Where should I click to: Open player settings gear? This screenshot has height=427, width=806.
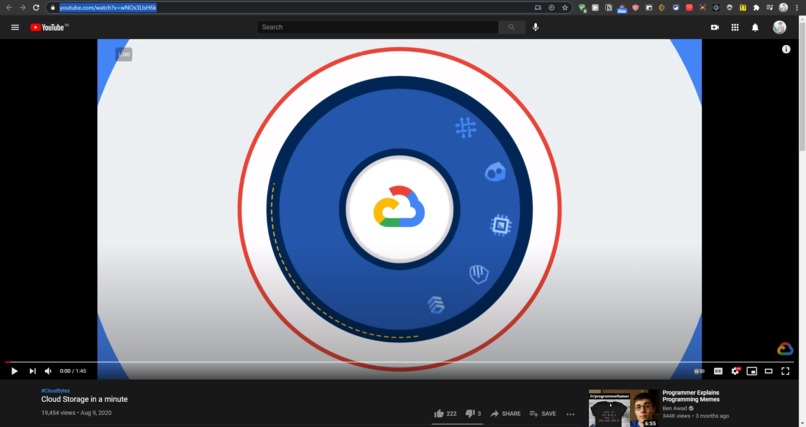point(735,371)
